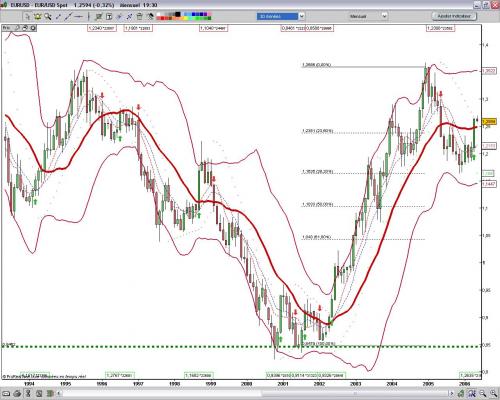Pick the red color swatch
This screenshot has height=400, width=500.
click(162, 18)
